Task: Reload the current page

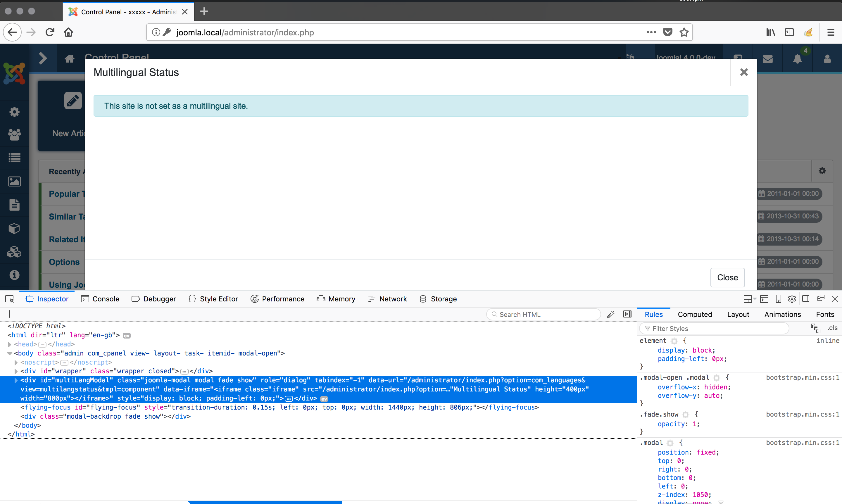Action: [50, 32]
